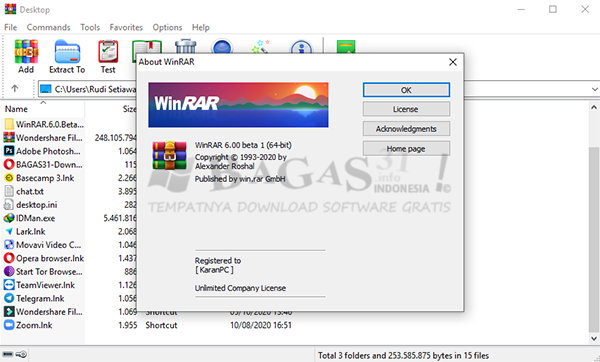This screenshot has height=362, width=600.
Task: Click the Extract To toolbar icon
Action: coord(67,51)
